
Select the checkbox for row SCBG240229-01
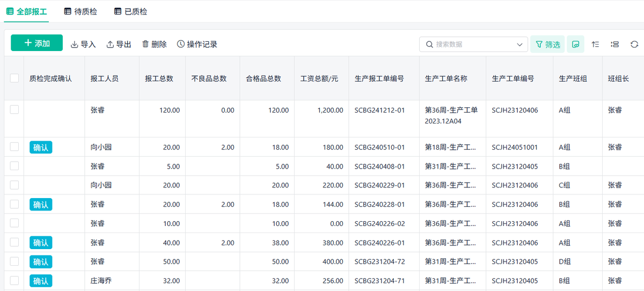coord(14,185)
